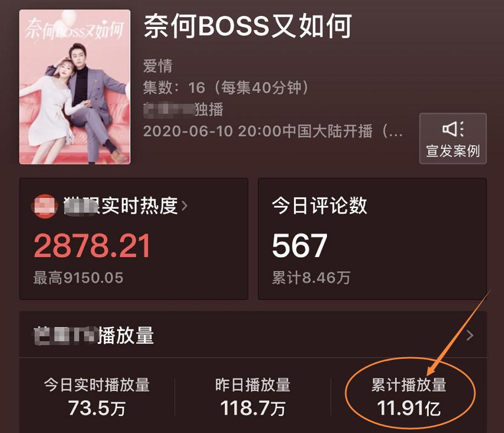Open the drama poster thumbnail
The image size is (504, 433).
(75, 87)
